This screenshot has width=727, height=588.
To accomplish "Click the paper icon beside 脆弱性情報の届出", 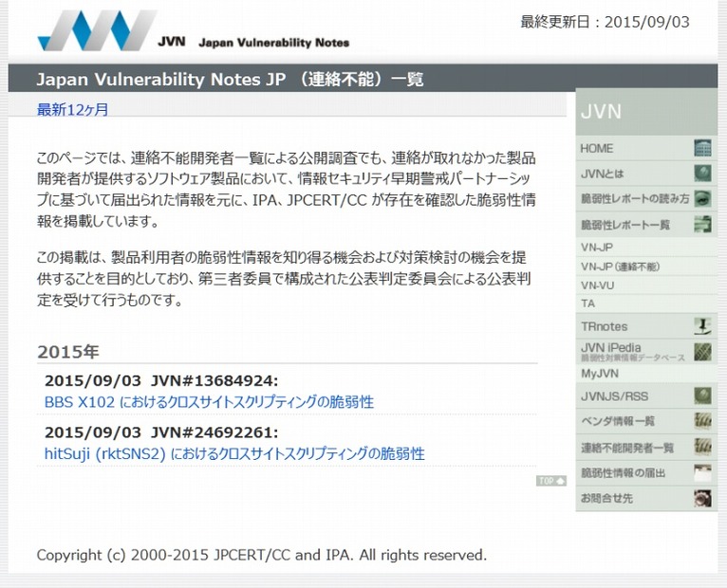I will tap(703, 473).
